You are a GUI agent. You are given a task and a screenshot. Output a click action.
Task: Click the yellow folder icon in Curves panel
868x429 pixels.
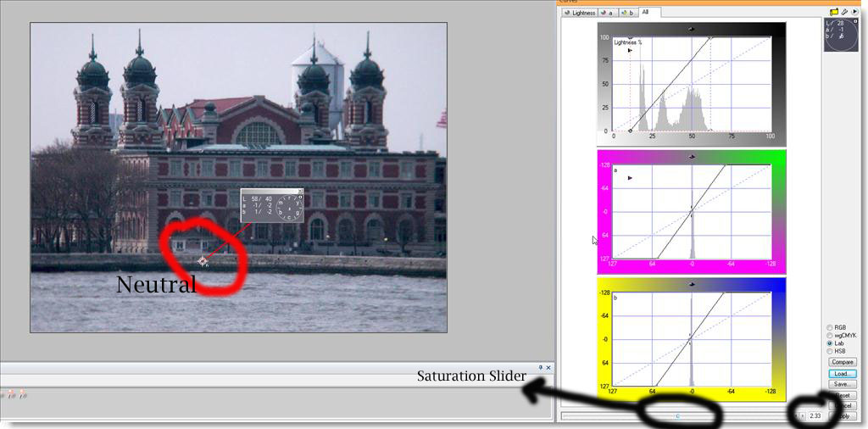click(834, 12)
